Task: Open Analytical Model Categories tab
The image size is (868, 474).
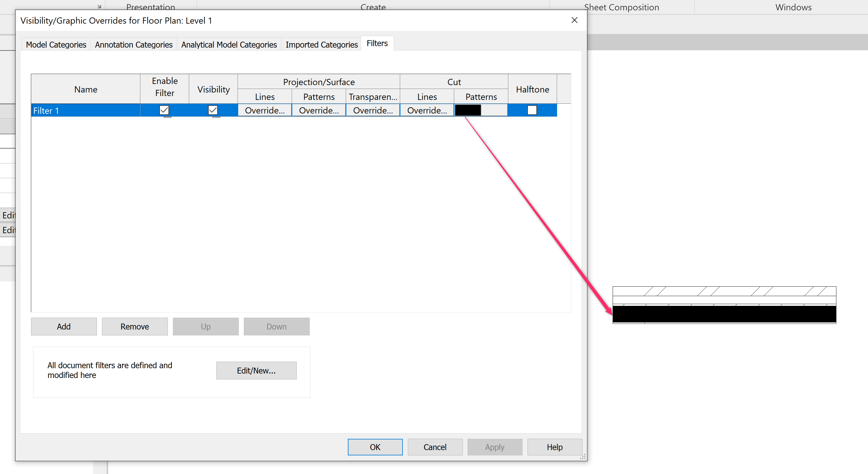Action: (x=229, y=44)
